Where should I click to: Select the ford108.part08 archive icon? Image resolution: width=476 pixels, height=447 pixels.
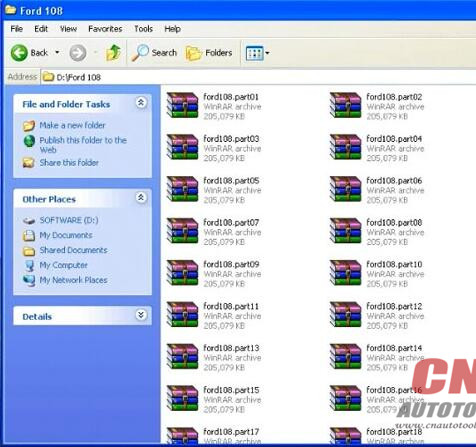[x=345, y=231]
